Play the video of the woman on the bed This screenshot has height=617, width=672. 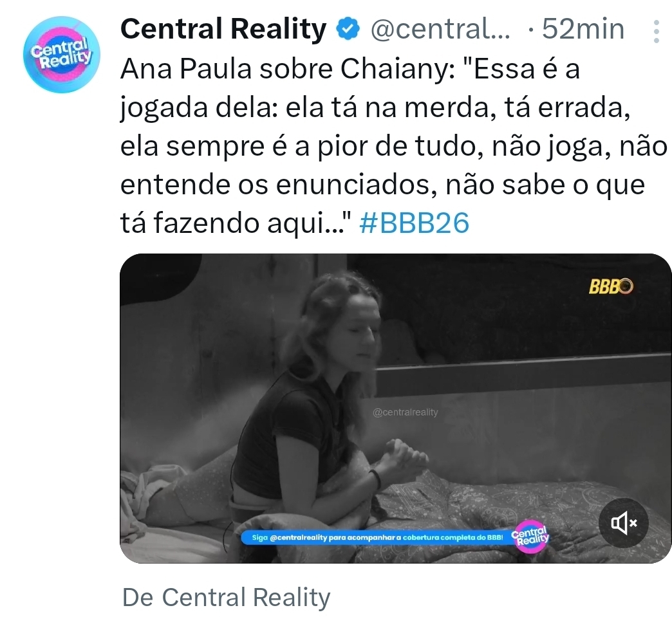pos(396,409)
